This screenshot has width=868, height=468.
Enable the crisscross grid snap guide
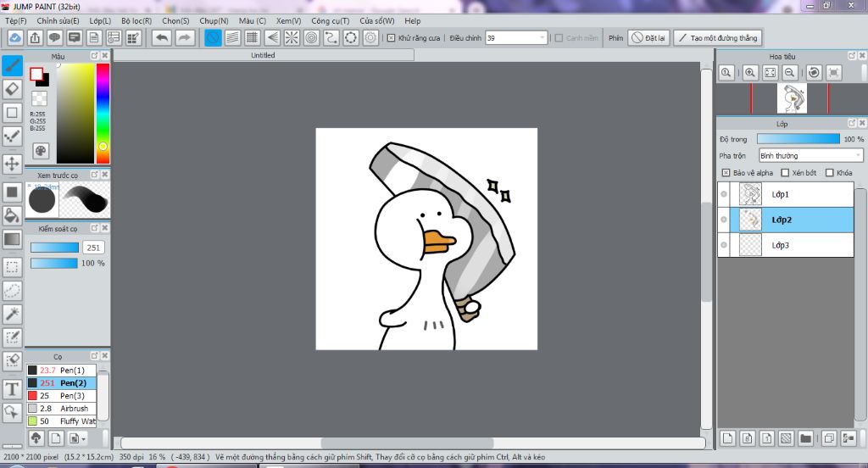point(253,37)
